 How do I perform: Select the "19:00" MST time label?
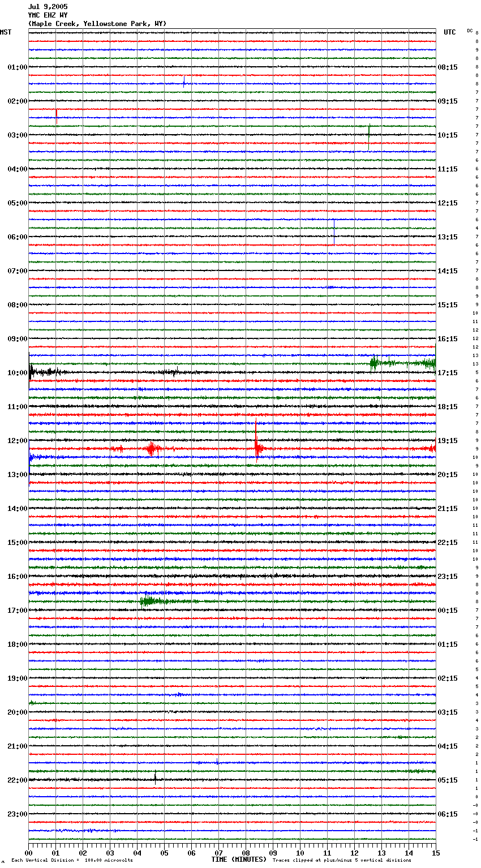pyautogui.click(x=18, y=678)
